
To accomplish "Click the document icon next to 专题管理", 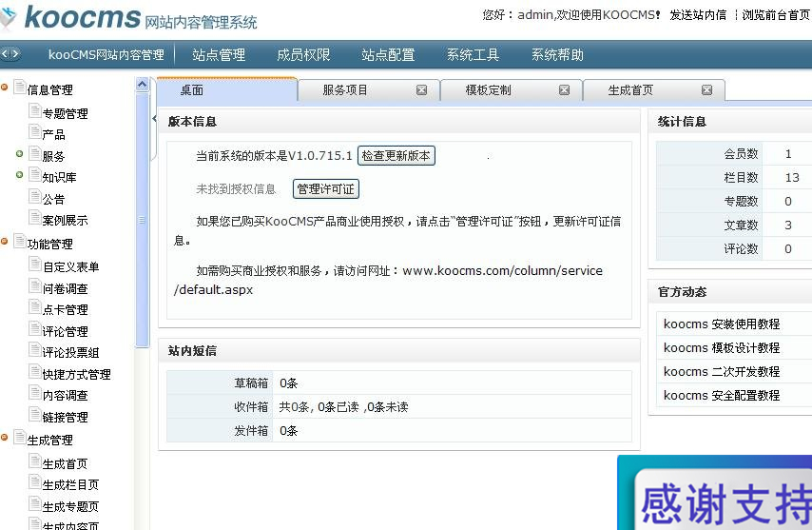I will click(x=34, y=111).
